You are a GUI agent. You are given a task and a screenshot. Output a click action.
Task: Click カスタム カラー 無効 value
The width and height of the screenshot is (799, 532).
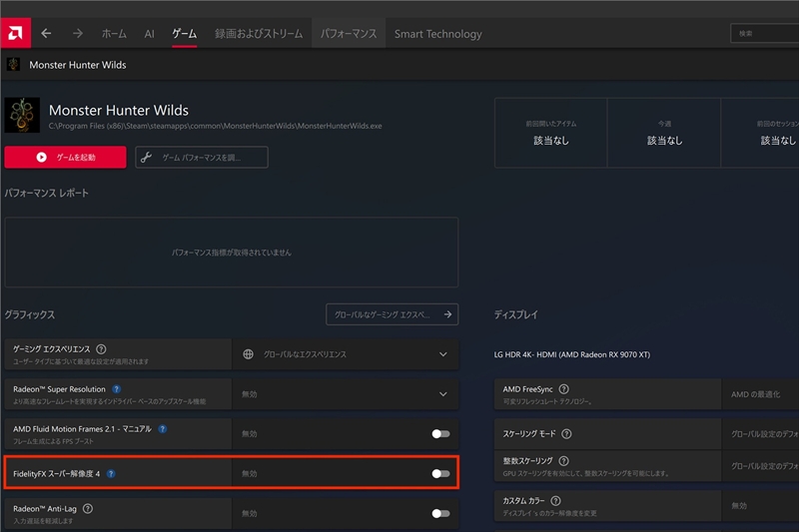pos(739,505)
